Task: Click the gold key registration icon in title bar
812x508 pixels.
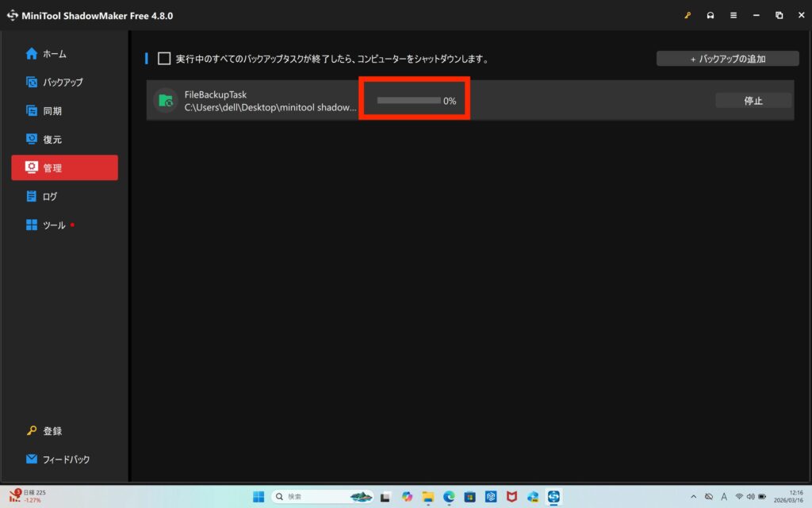Action: (688, 15)
